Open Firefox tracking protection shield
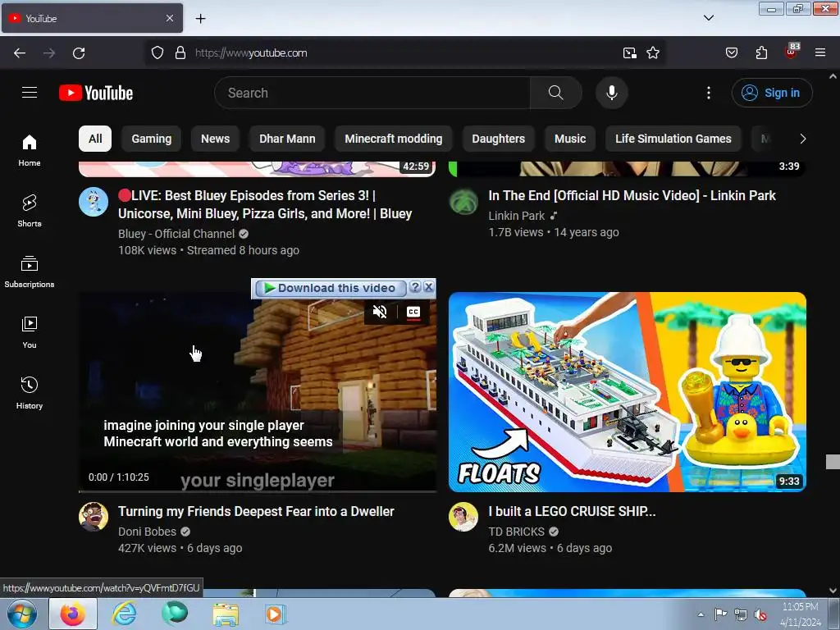 coord(157,52)
